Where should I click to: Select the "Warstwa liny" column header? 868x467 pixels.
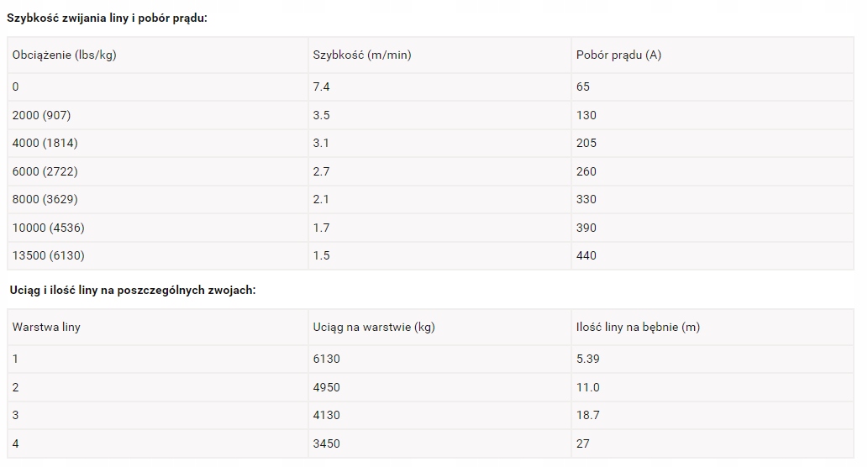46,327
